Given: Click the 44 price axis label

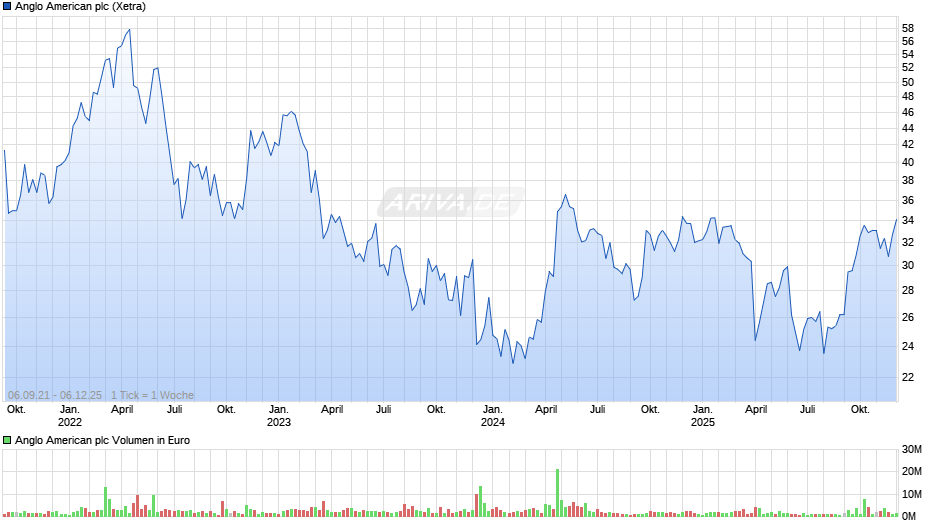Looking at the screenshot, I should [x=908, y=128].
